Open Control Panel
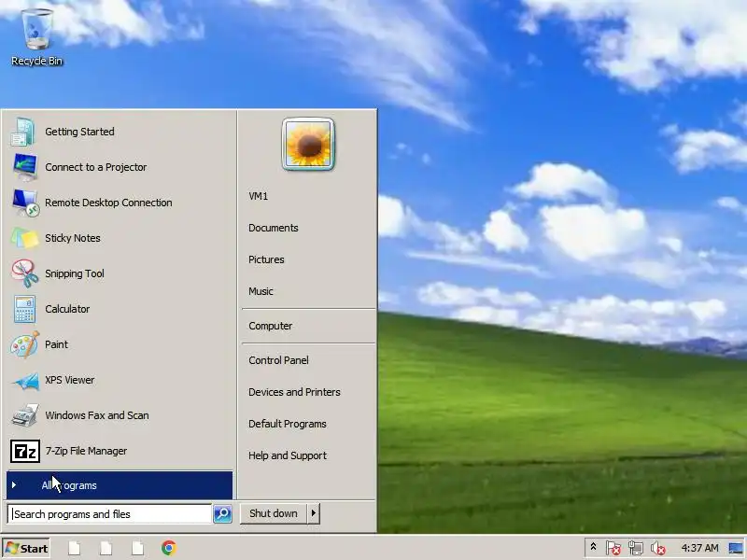 click(278, 360)
